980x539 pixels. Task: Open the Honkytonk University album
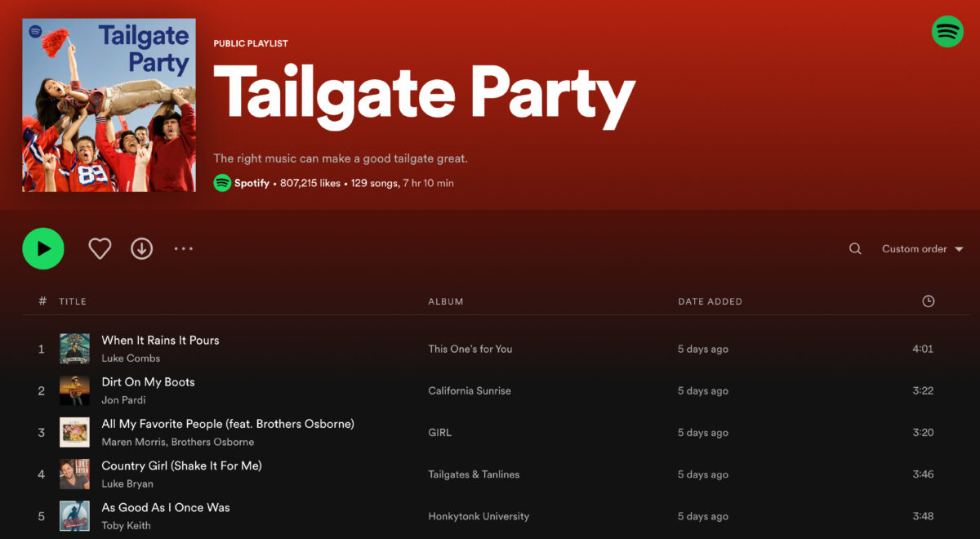click(x=479, y=516)
